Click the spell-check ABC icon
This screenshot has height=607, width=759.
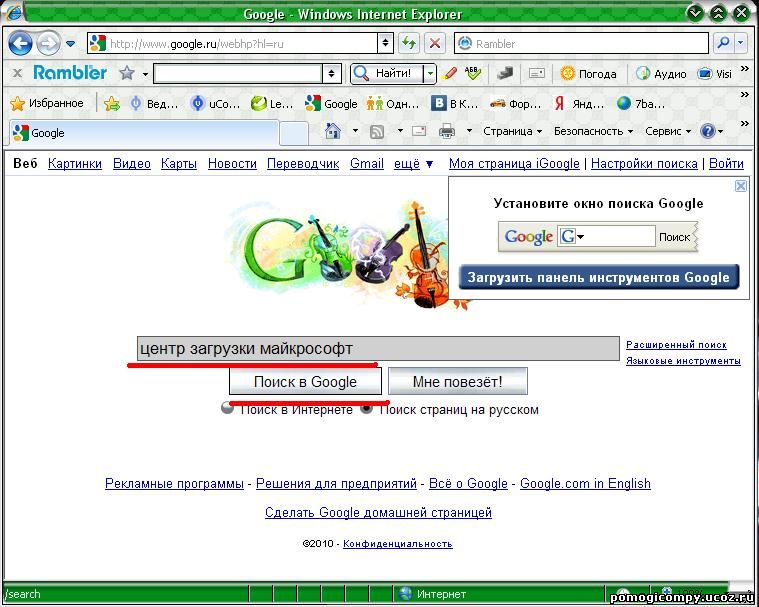[473, 74]
